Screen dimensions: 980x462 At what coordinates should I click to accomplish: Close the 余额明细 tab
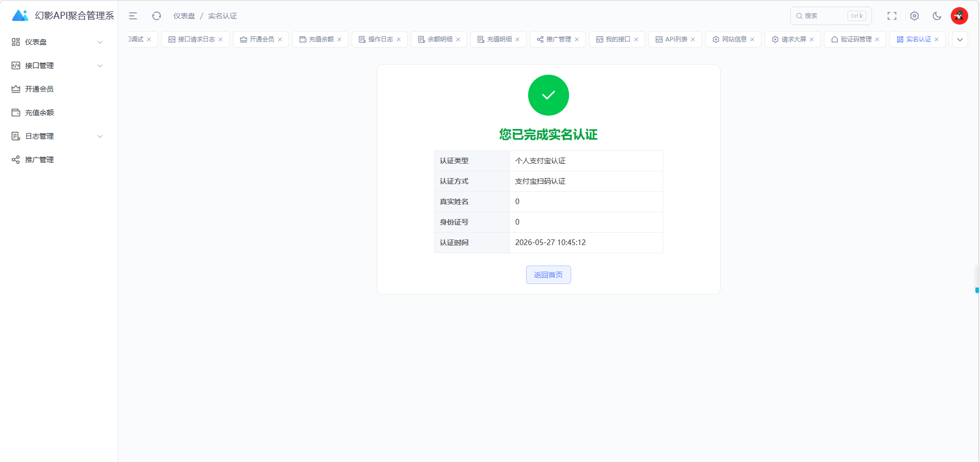point(458,39)
